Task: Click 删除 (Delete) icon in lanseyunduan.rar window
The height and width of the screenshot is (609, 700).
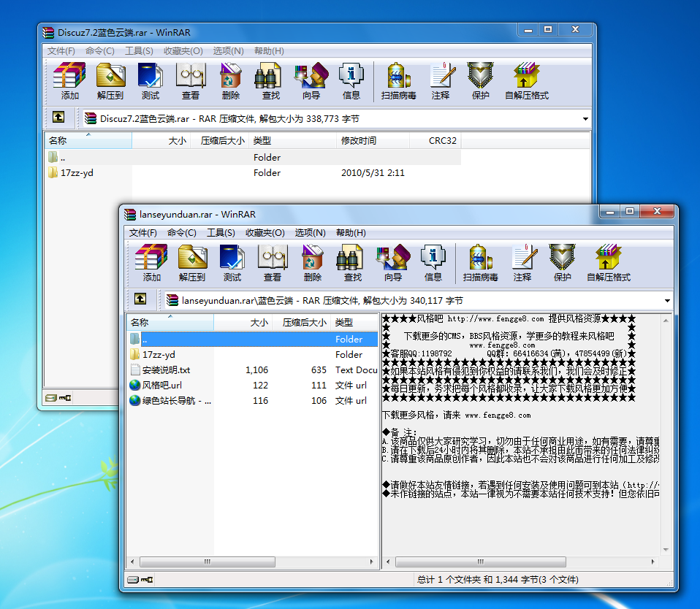Action: click(313, 263)
